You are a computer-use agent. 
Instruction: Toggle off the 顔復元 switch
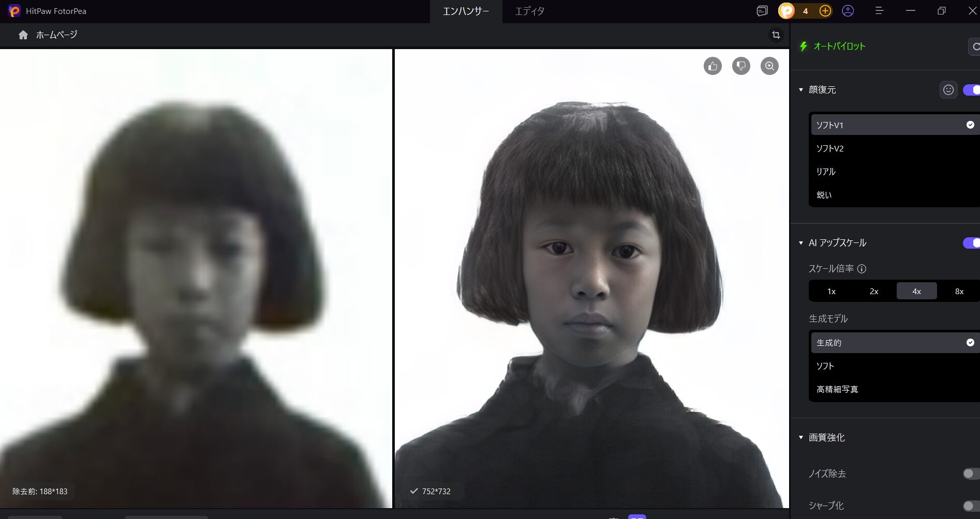[971, 89]
